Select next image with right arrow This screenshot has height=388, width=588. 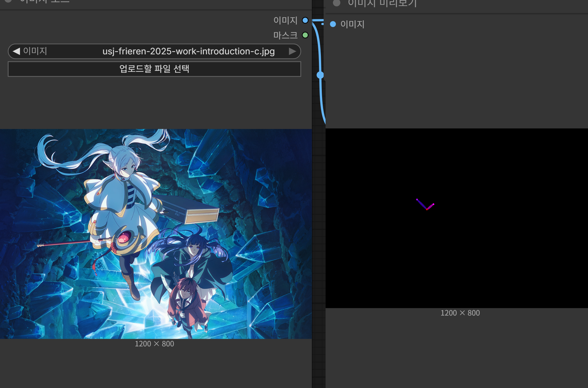292,51
